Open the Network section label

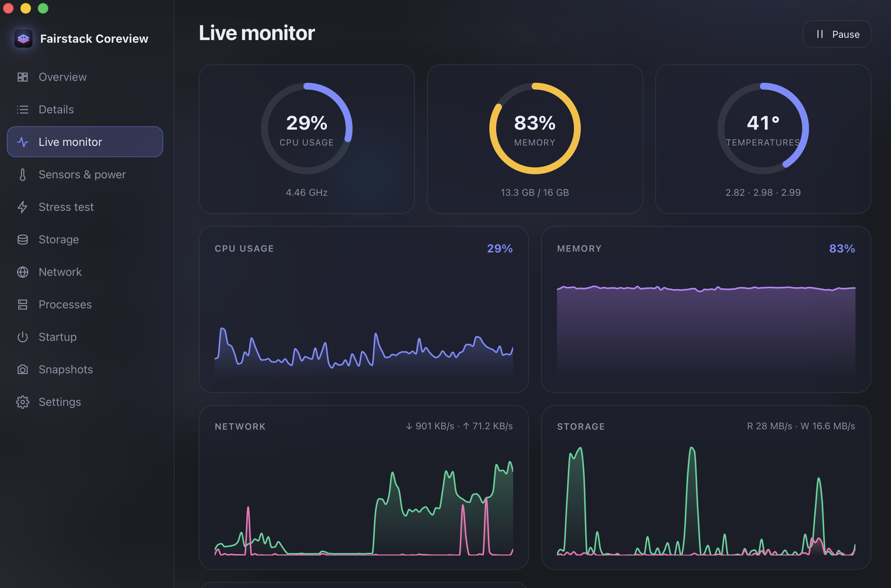(x=60, y=272)
